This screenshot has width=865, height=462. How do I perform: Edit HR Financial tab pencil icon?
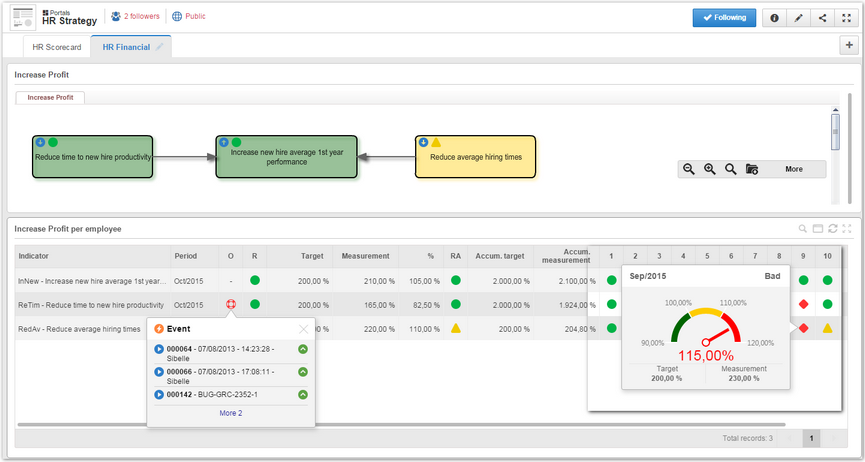159,47
